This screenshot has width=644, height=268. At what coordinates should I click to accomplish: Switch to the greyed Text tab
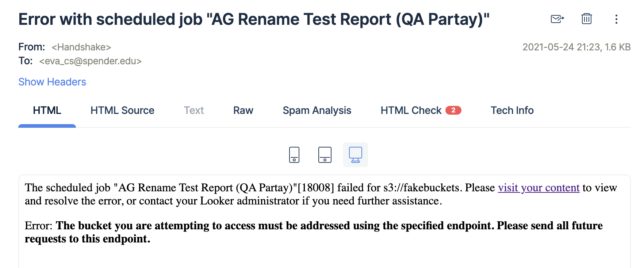point(194,110)
